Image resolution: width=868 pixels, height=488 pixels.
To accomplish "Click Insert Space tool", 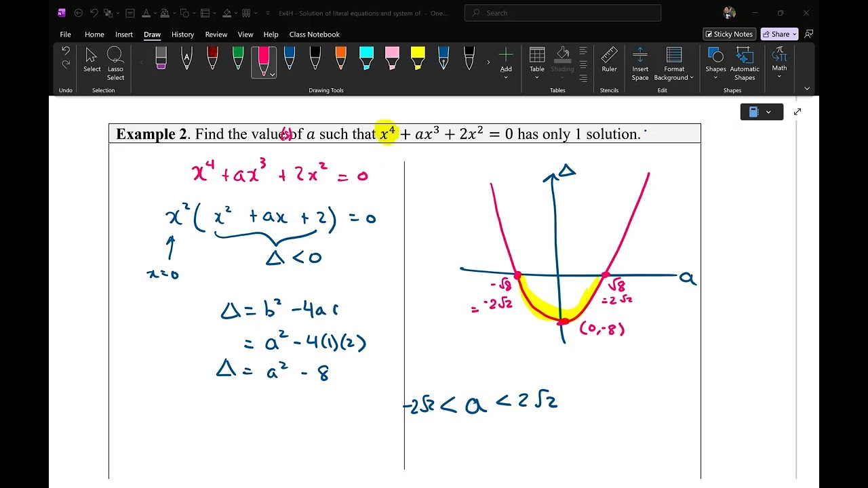I will pyautogui.click(x=640, y=64).
